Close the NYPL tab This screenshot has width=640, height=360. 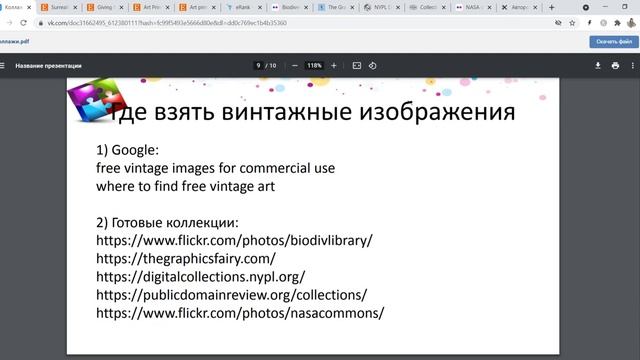pos(398,7)
